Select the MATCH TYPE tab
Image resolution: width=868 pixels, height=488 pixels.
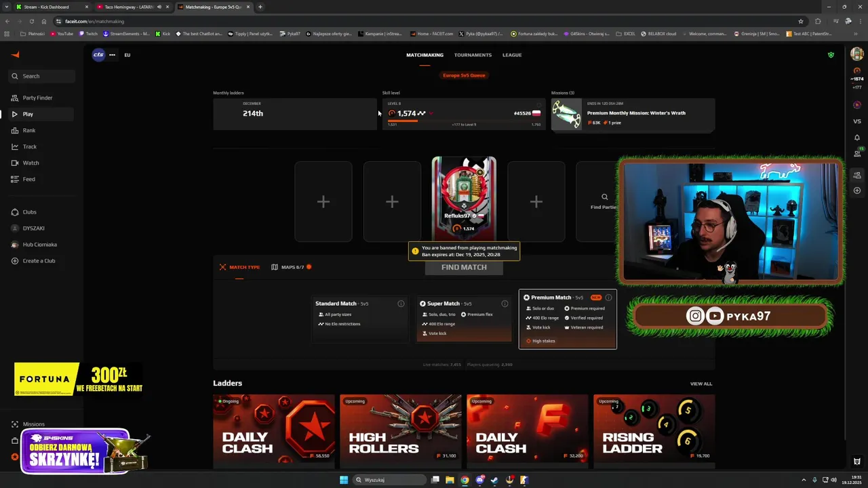[x=239, y=267]
